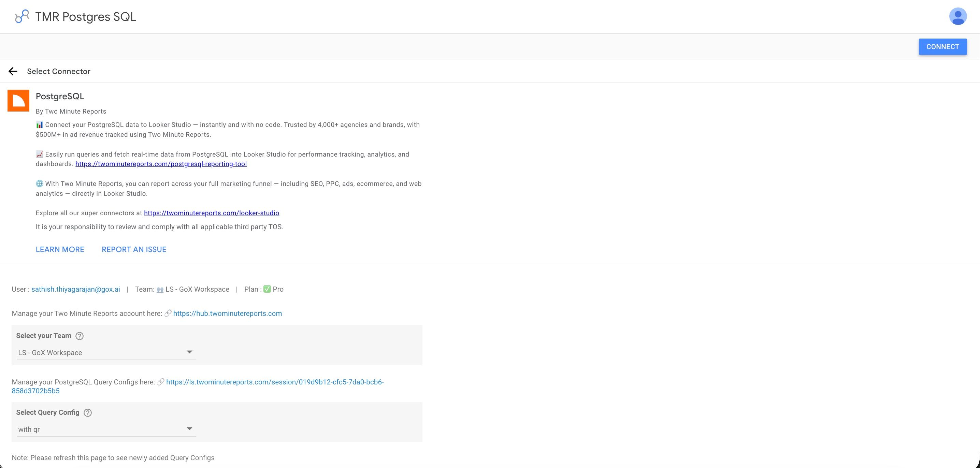Click the Select Connector heading

[58, 71]
